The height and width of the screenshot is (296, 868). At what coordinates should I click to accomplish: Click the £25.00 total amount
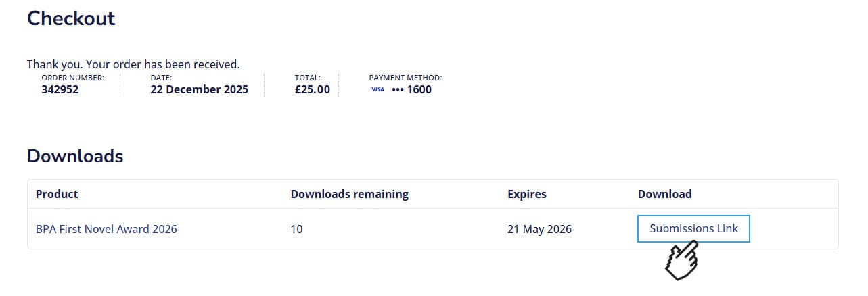[312, 89]
